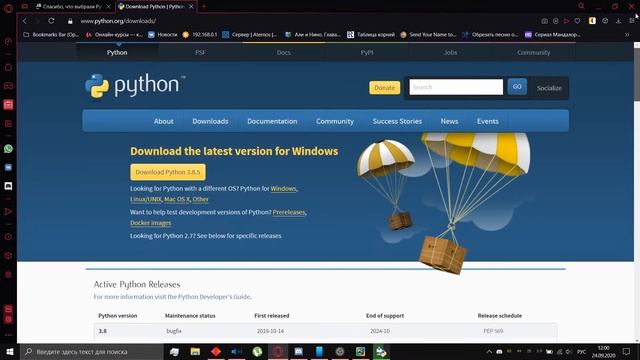Switch the РУС input language indicator

581,351
